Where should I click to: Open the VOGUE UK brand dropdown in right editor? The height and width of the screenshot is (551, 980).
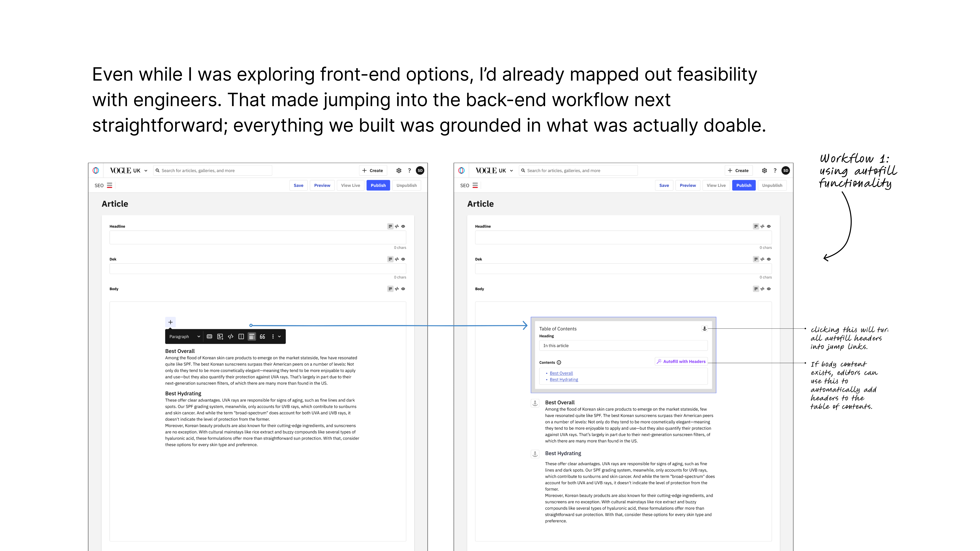(x=494, y=171)
